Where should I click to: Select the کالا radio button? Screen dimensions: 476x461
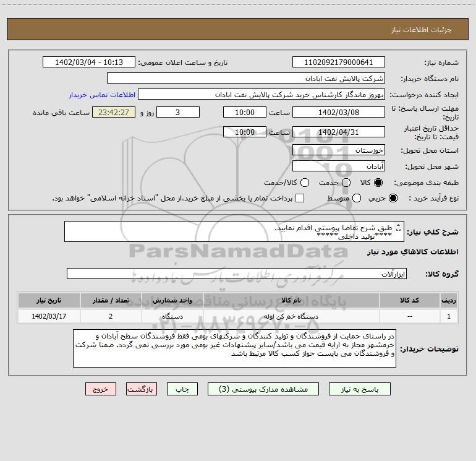point(378,183)
